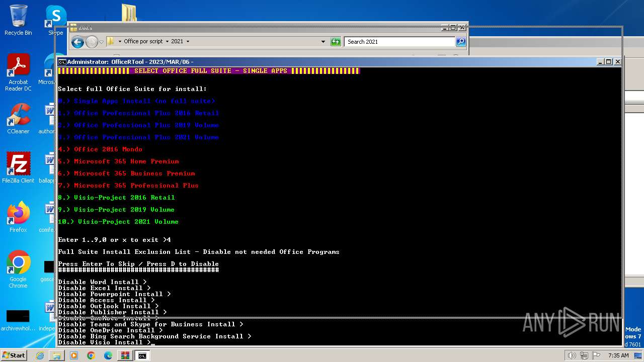Click 'Disable OneDrive Install' prompt line

pos(110,330)
